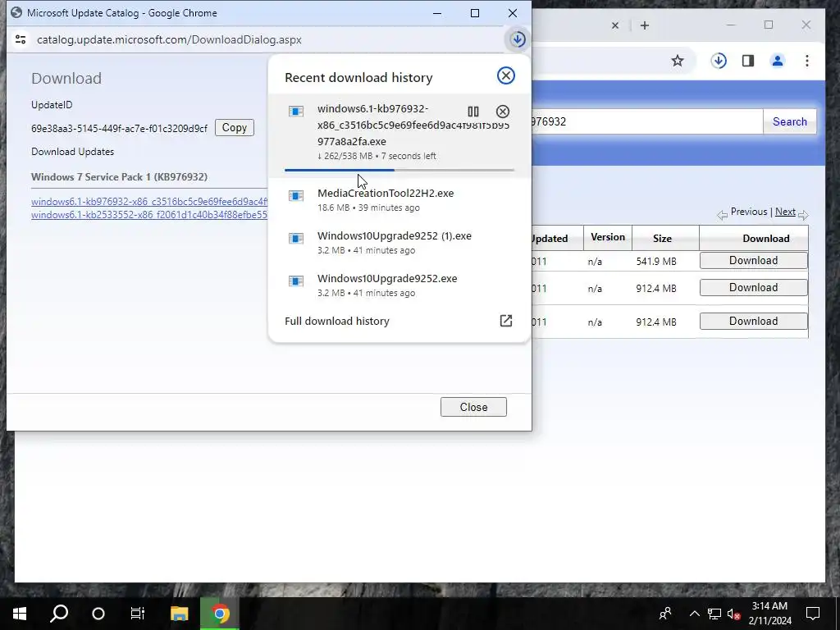
Task: Minimize the Microsoft Update Catalog popup window
Action: (437, 13)
